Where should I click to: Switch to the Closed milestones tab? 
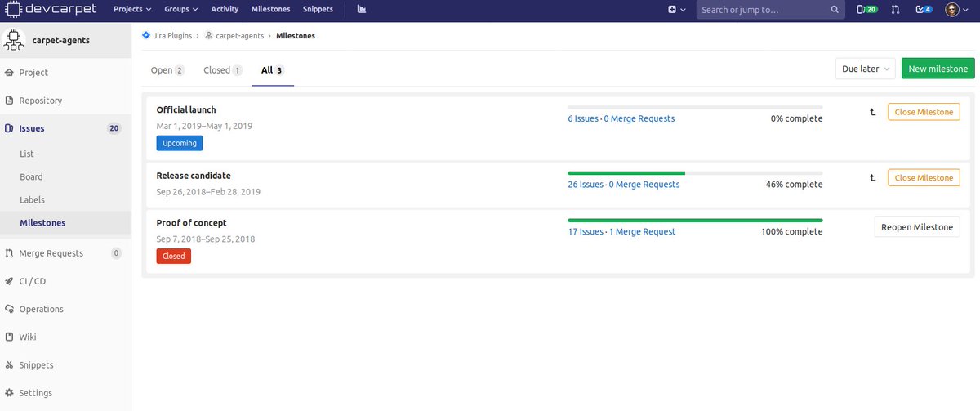click(223, 70)
